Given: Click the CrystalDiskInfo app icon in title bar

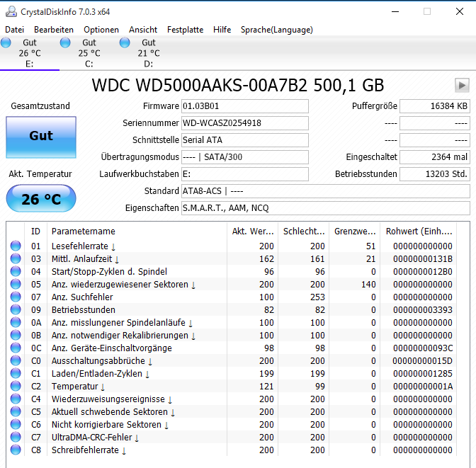Looking at the screenshot, I should point(11,11).
